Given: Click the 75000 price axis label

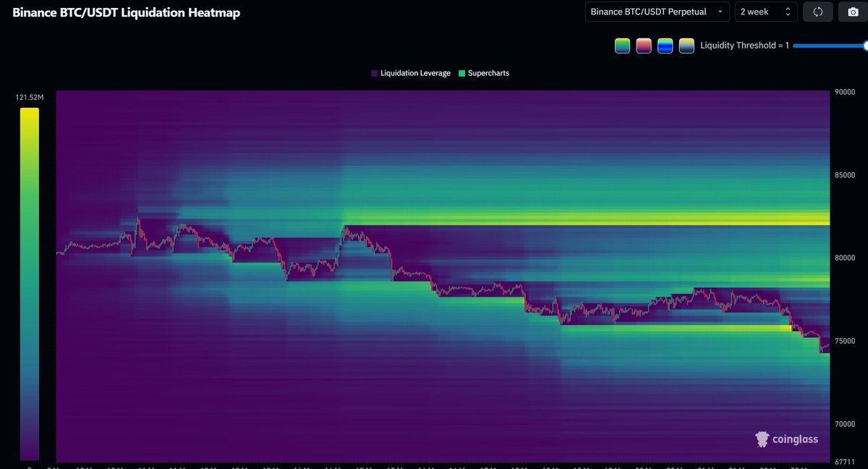Looking at the screenshot, I should coord(846,341).
